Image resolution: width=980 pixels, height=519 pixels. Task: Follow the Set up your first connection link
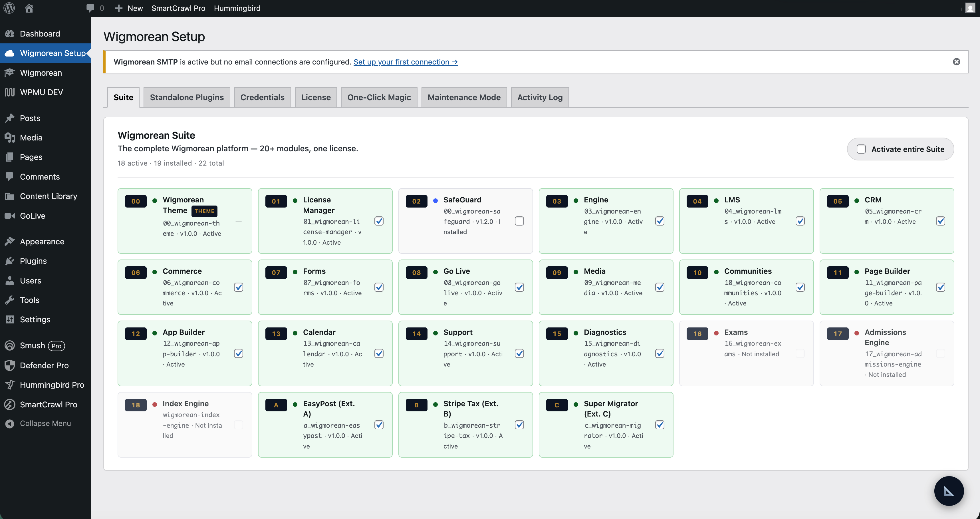[x=406, y=62]
